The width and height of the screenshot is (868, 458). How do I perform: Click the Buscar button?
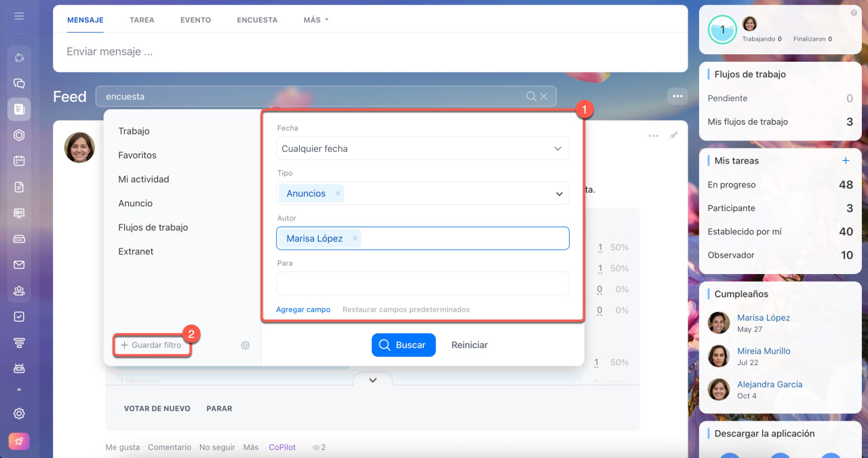403,345
